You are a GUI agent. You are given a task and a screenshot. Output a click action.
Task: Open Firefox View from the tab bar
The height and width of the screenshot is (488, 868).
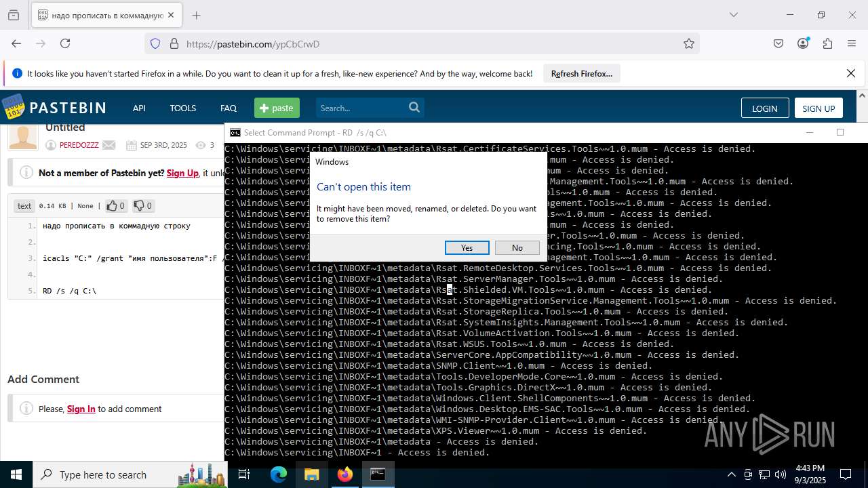(x=13, y=15)
